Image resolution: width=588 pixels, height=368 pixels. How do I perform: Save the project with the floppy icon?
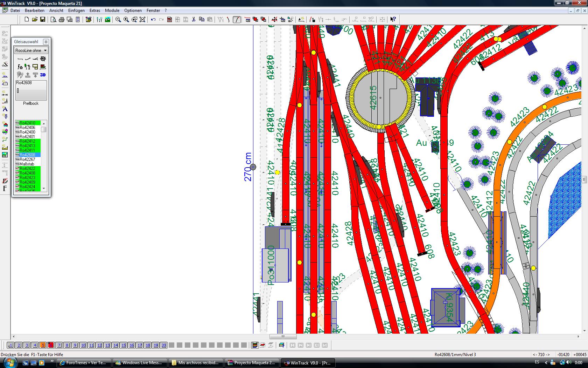point(43,20)
